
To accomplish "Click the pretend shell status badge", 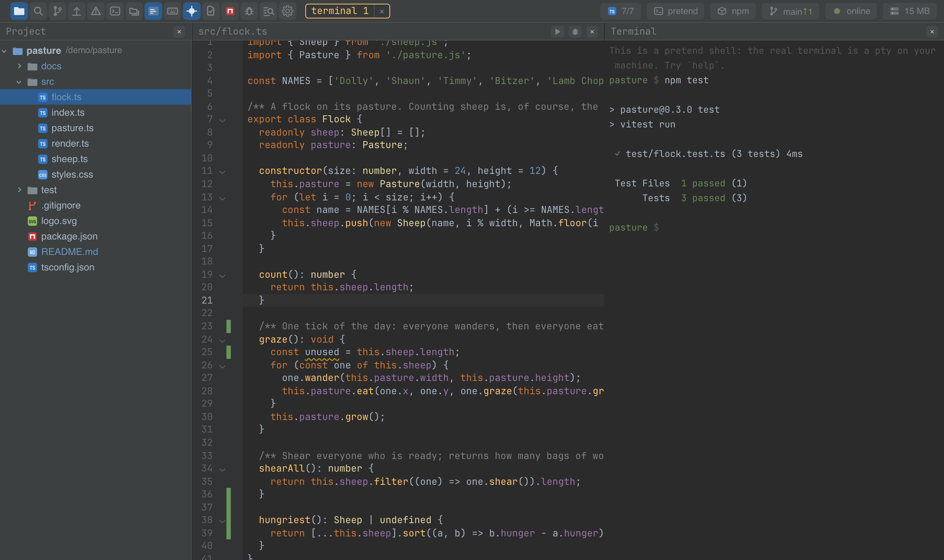I will click(x=676, y=11).
